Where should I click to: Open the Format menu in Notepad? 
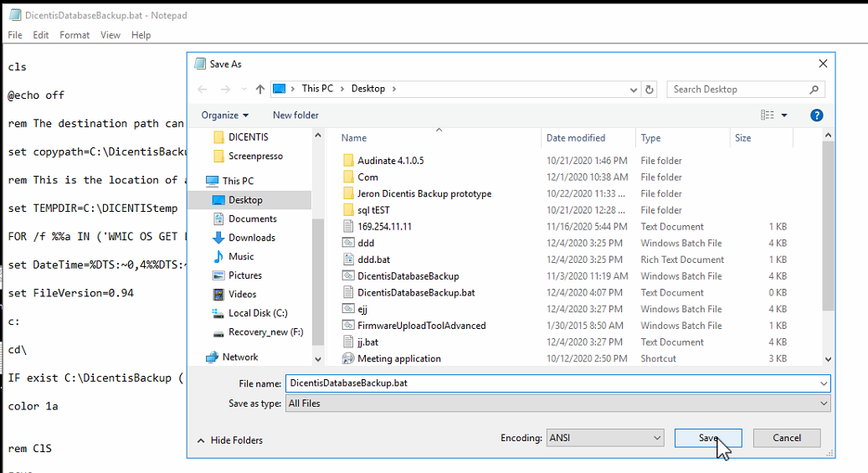(x=74, y=35)
